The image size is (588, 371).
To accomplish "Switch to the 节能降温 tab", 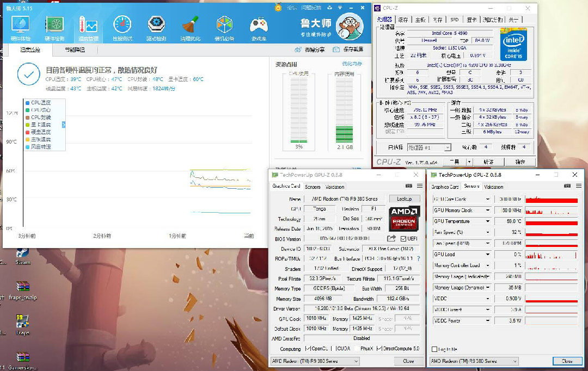I will click(x=75, y=50).
